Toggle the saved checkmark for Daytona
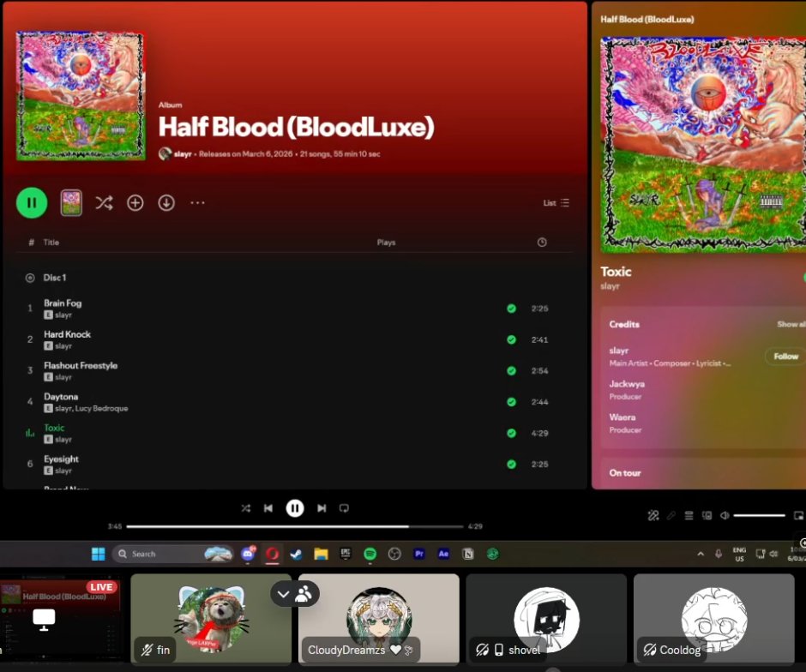 click(x=511, y=402)
